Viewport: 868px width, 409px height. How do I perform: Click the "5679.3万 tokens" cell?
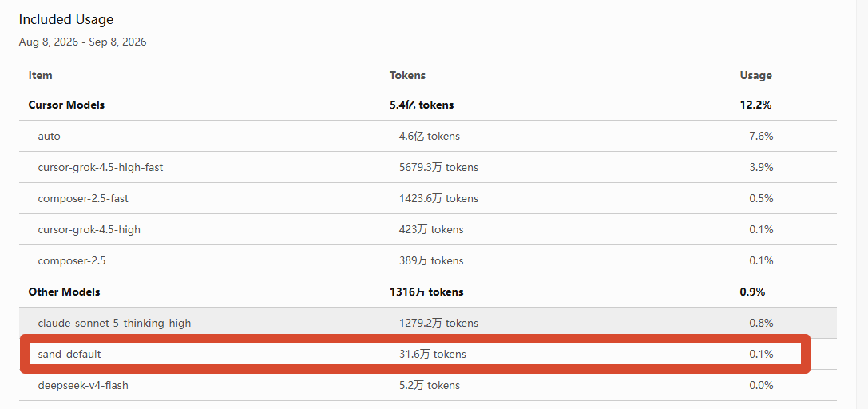point(438,167)
